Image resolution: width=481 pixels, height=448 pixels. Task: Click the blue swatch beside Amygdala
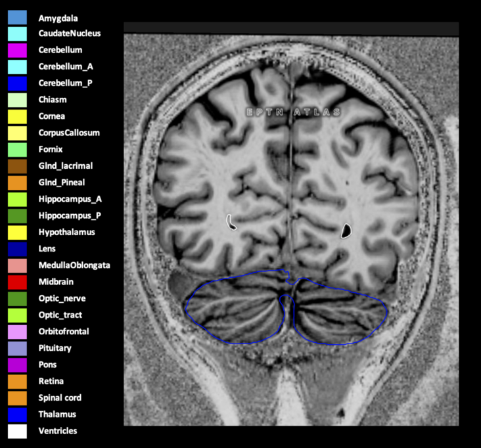[x=17, y=18]
